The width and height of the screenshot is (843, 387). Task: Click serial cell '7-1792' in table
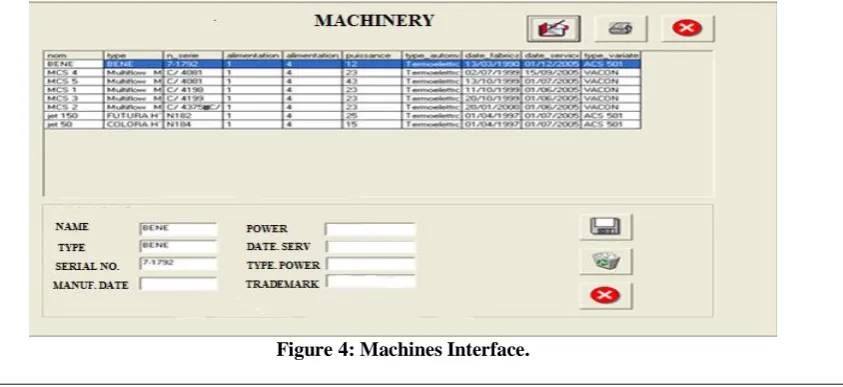click(193, 64)
